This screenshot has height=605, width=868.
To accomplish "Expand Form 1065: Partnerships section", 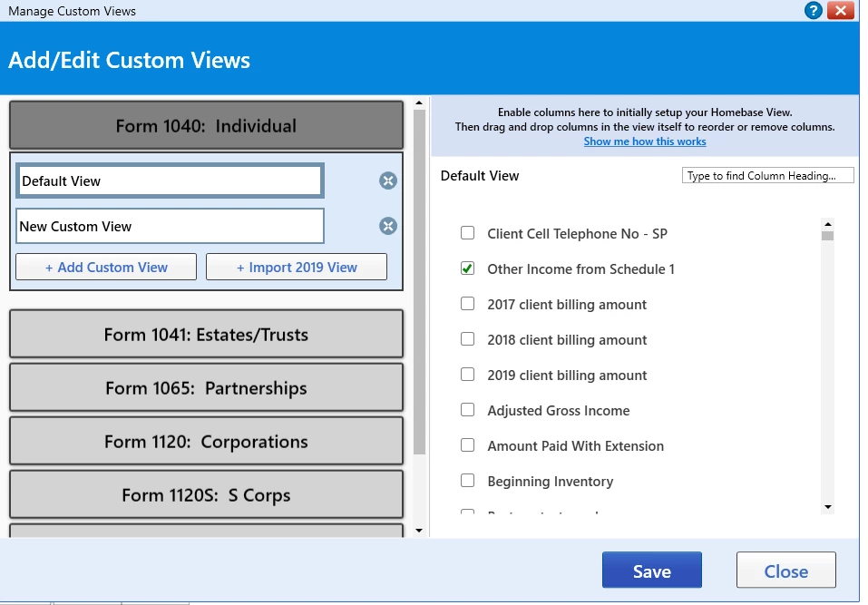I will pos(206,388).
